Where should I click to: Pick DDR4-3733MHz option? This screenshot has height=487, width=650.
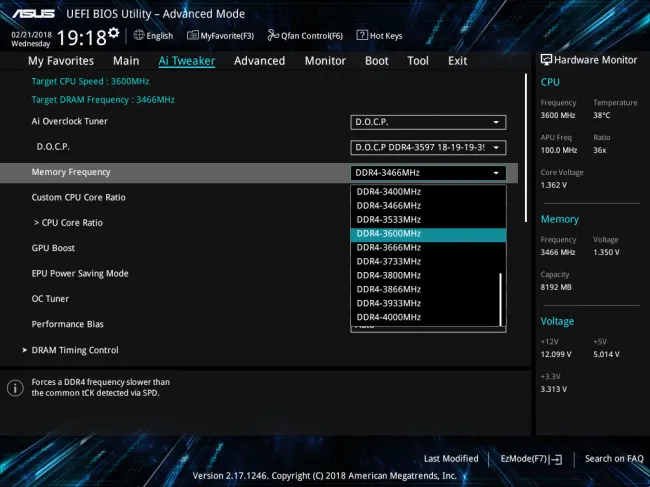tap(428, 262)
